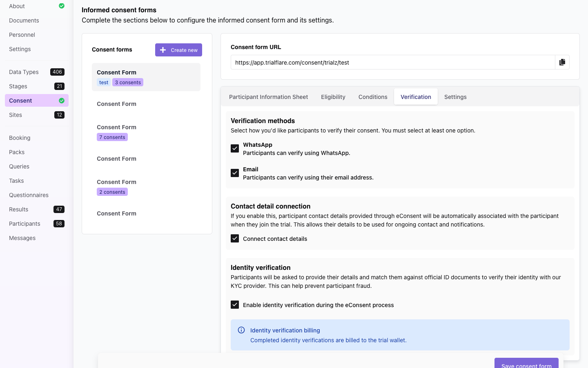
Task: Switch to the Eligibility tab
Action: click(333, 97)
